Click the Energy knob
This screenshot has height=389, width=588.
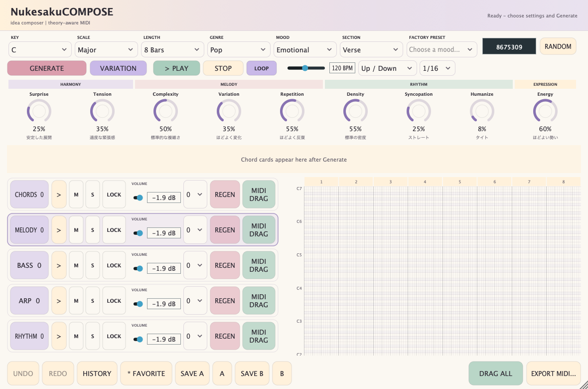pos(545,111)
